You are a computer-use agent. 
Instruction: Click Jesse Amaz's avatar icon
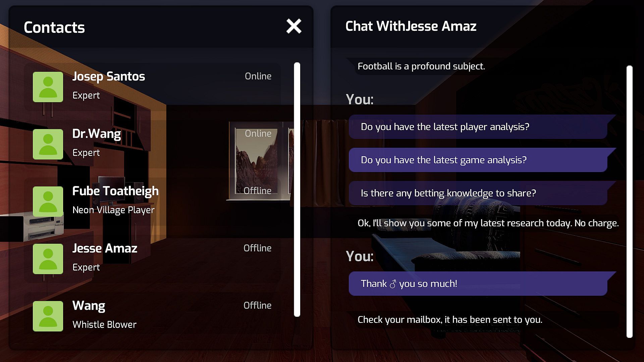[48, 259]
